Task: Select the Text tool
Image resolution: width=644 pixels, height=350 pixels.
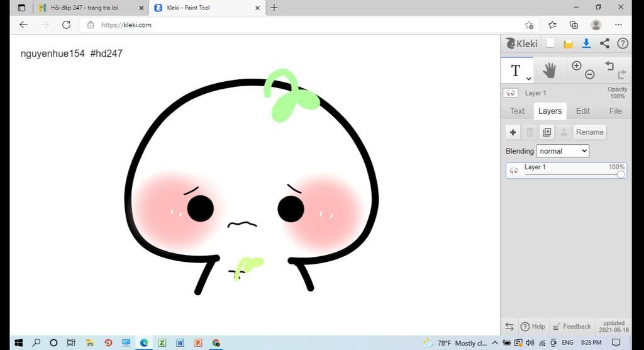Action: pyautogui.click(x=516, y=71)
